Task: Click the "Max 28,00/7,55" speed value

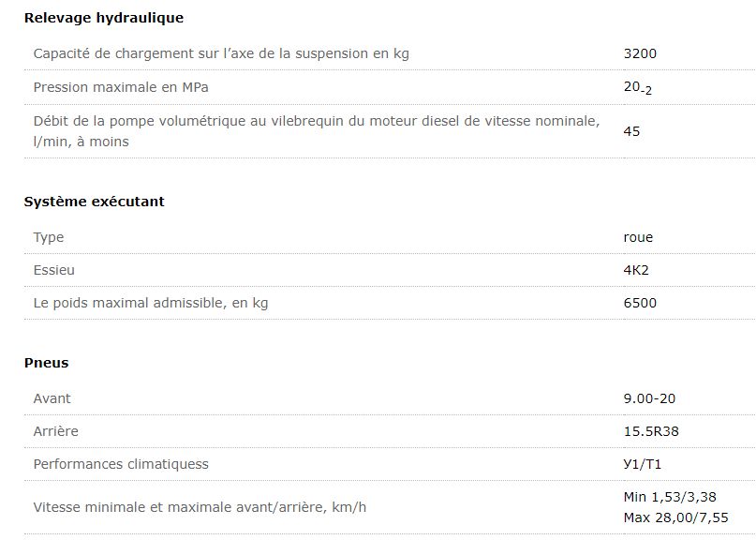Action: point(675,517)
